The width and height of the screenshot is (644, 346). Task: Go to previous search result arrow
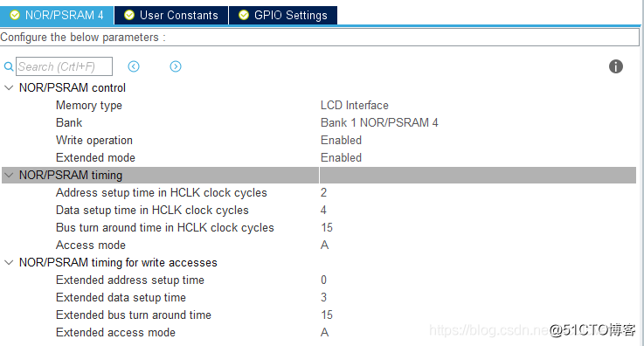[x=134, y=66]
